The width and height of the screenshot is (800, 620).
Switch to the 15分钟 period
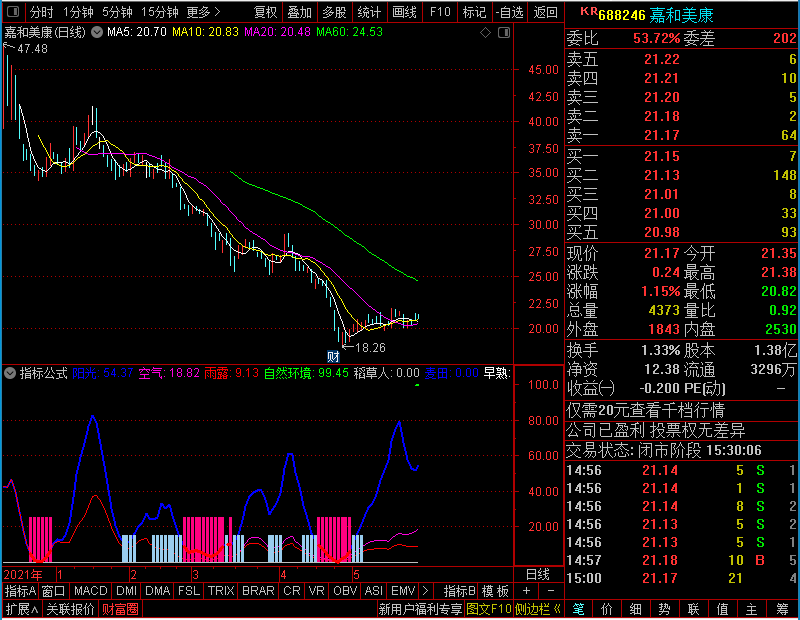(159, 12)
